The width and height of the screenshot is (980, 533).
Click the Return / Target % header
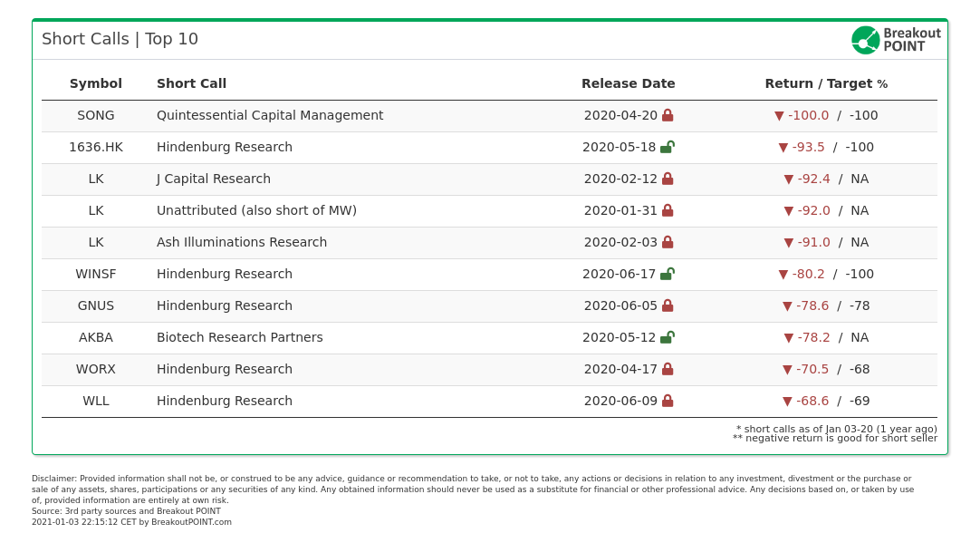[826, 83]
